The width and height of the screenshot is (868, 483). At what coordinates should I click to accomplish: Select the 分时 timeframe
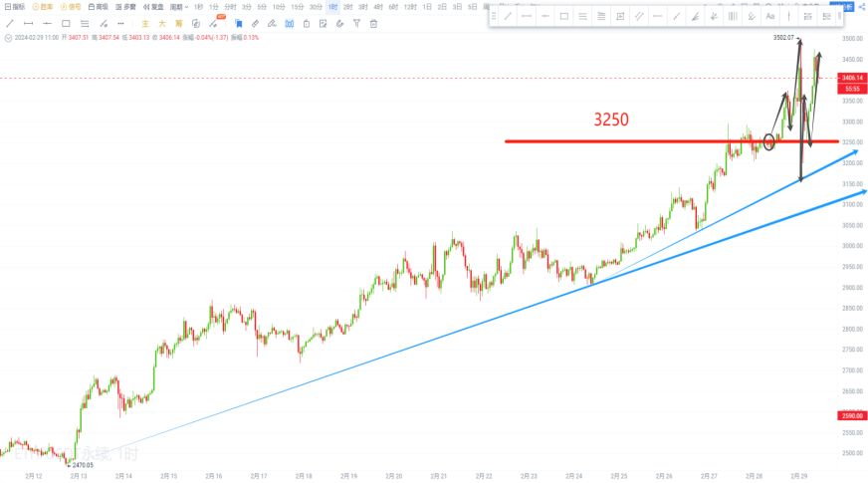(x=230, y=7)
